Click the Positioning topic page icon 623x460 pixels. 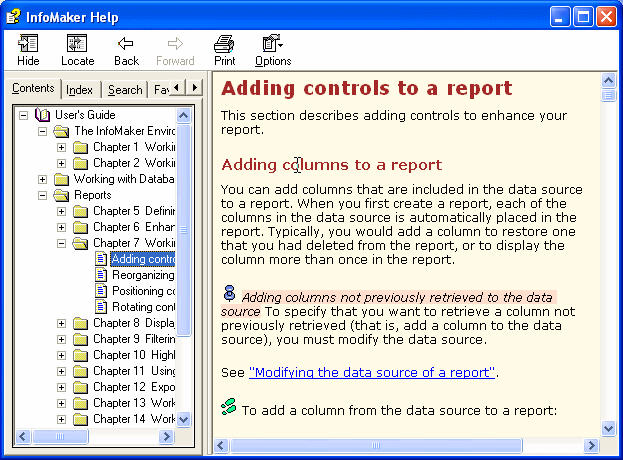coord(101,291)
